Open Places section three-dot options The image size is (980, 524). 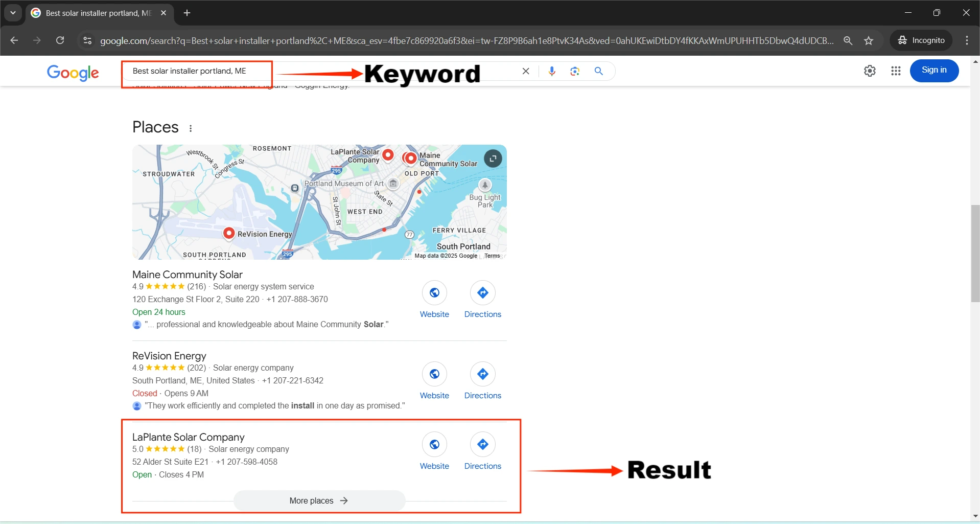coord(191,128)
